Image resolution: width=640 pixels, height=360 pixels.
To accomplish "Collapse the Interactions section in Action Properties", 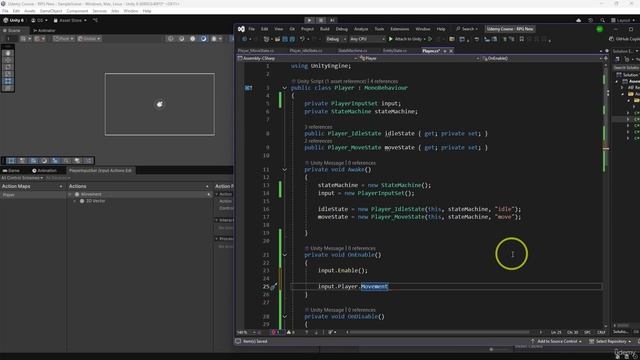I will point(217,220).
